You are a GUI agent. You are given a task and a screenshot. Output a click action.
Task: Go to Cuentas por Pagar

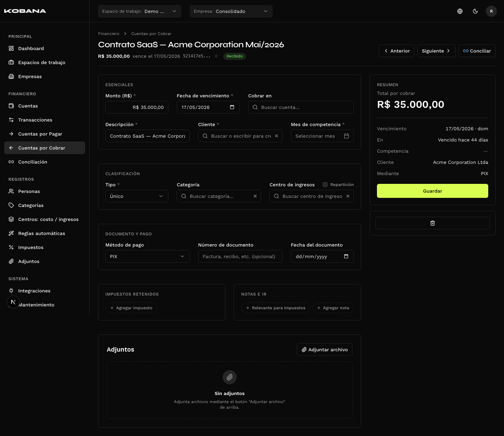[x=44, y=134]
